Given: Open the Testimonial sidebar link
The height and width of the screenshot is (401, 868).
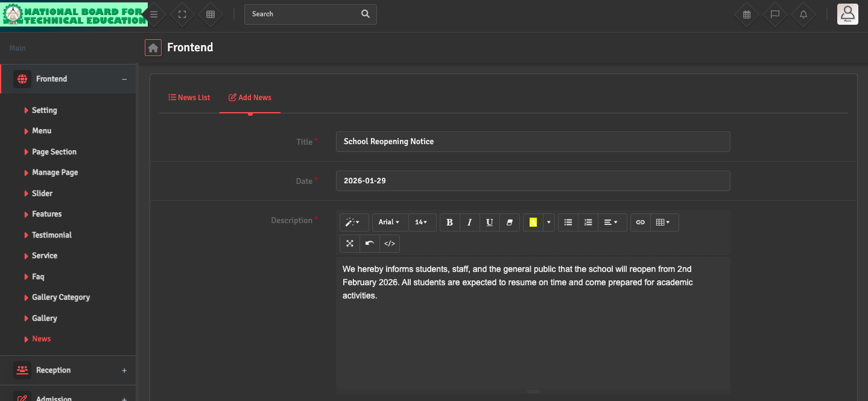Looking at the screenshot, I should tap(52, 235).
